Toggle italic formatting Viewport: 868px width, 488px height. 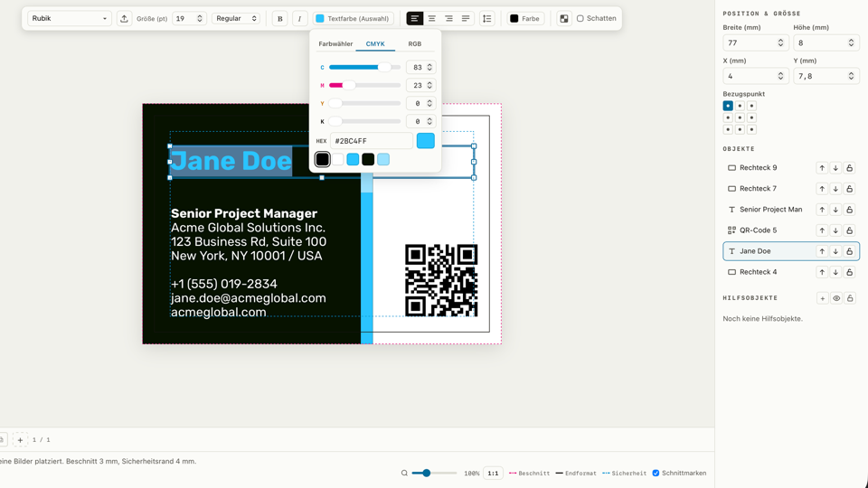click(299, 18)
